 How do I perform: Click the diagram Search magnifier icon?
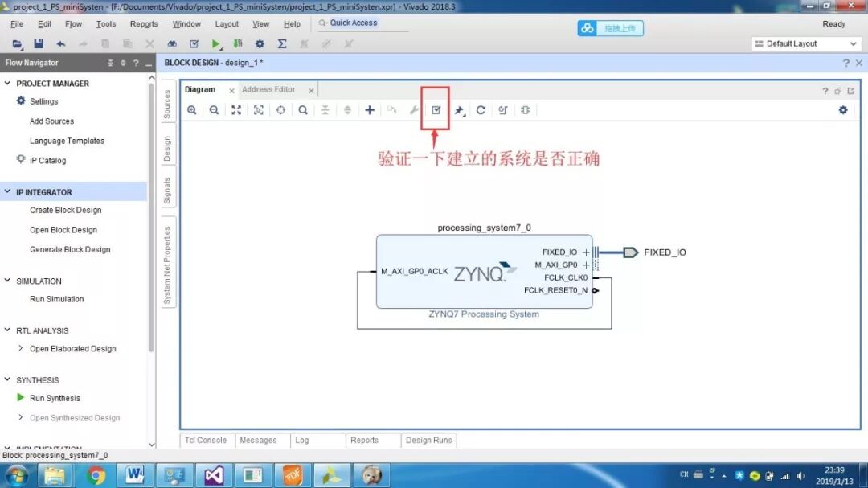[x=303, y=109]
